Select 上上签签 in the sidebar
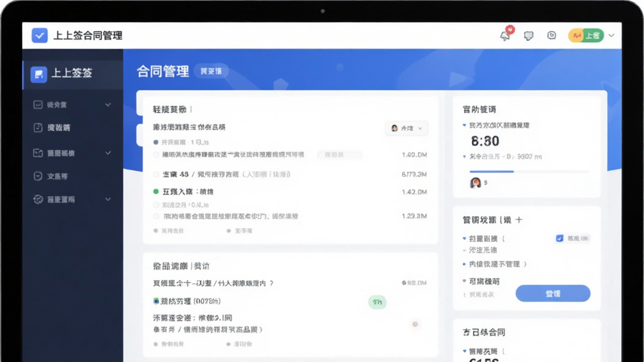 (73, 74)
